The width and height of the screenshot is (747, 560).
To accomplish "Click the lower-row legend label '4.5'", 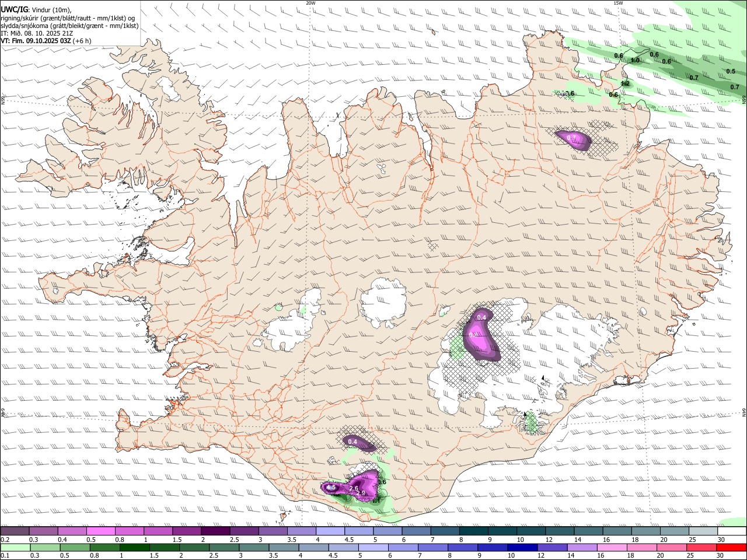I will [333, 555].
